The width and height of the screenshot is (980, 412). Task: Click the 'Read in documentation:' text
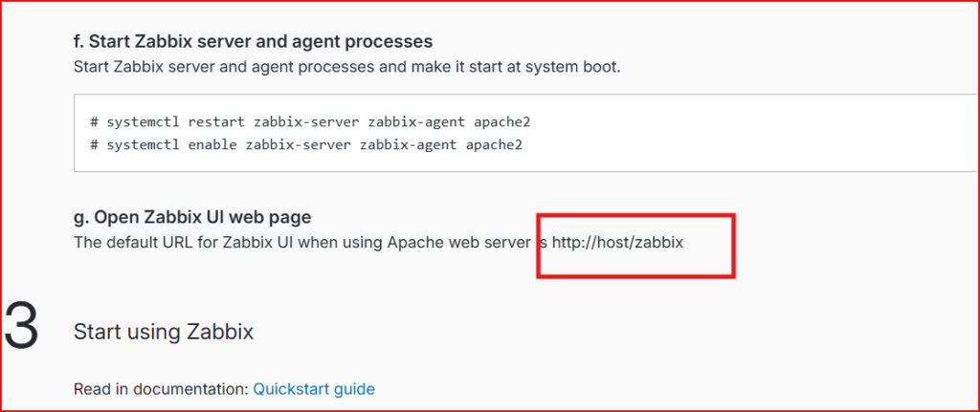[161, 389]
